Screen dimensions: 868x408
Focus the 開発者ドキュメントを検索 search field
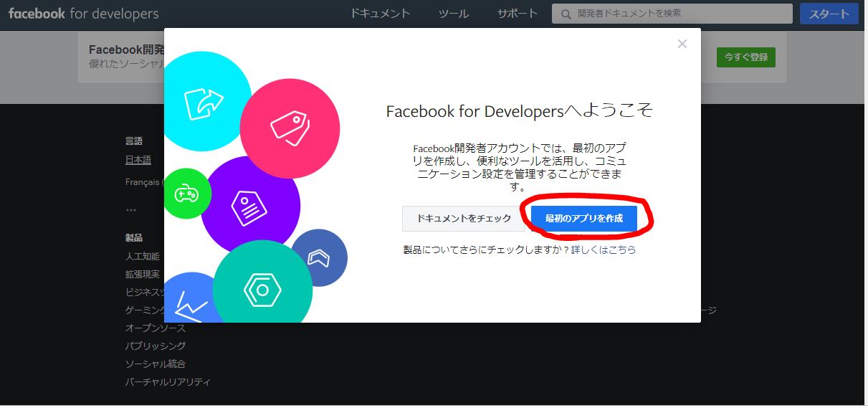(672, 14)
